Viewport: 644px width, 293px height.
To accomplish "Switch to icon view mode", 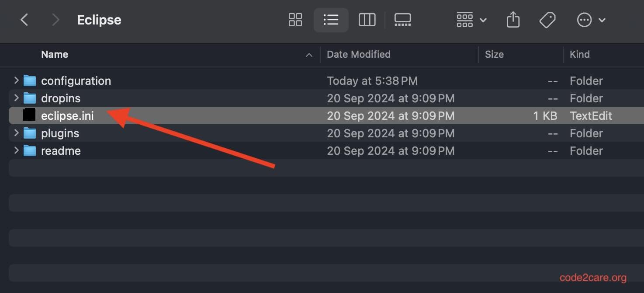I will tap(295, 20).
